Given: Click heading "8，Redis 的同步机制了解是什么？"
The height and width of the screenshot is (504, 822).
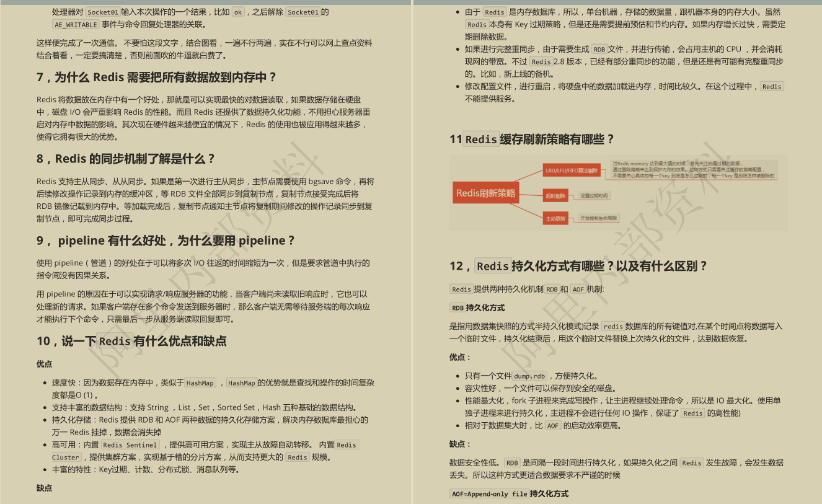Looking at the screenshot, I should (x=126, y=159).
